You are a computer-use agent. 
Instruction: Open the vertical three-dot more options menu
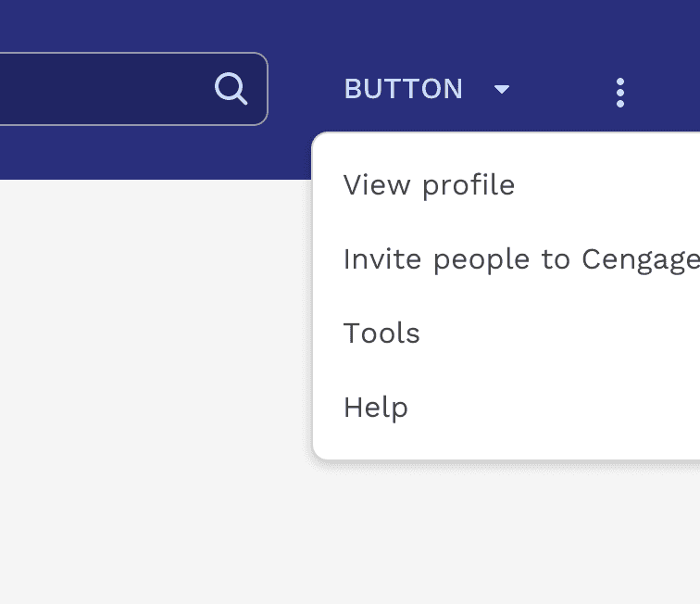point(620,92)
